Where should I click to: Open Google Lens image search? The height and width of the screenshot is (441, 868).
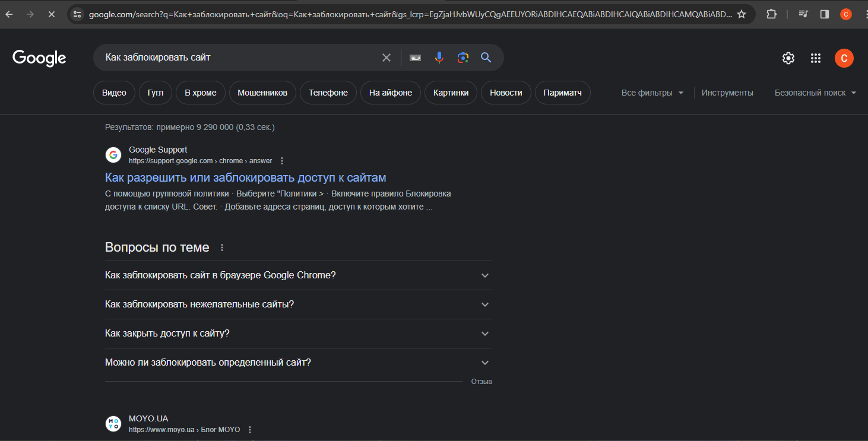coord(463,58)
